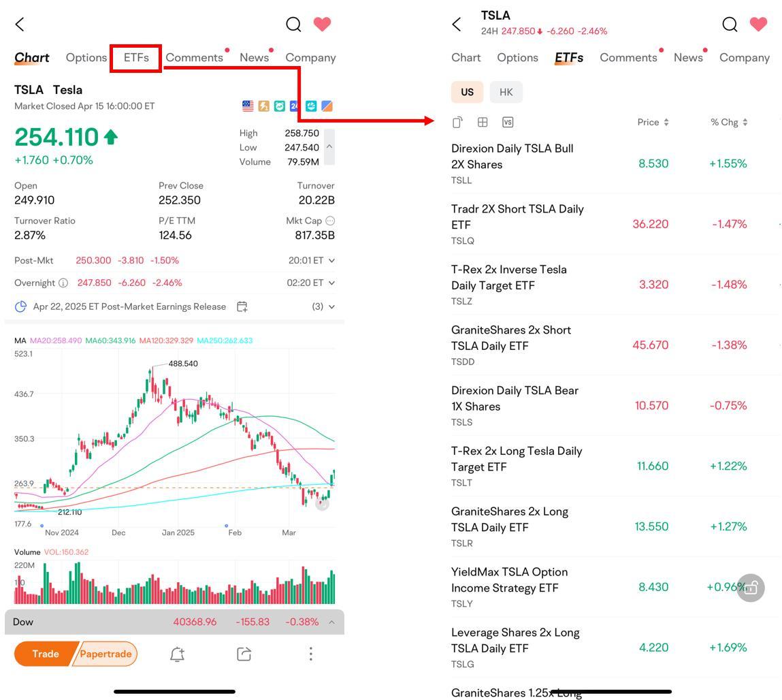Tap heart favorite icon on right ETFs screen

click(x=759, y=23)
